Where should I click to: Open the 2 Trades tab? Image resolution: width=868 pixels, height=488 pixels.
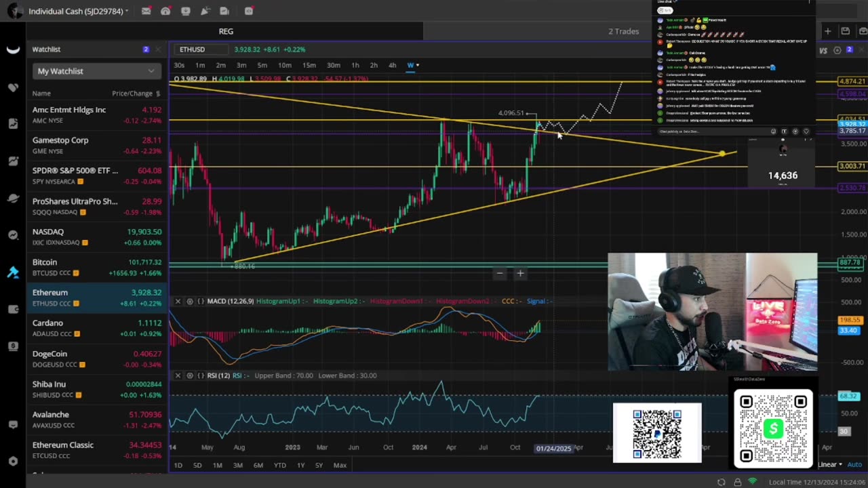point(623,31)
